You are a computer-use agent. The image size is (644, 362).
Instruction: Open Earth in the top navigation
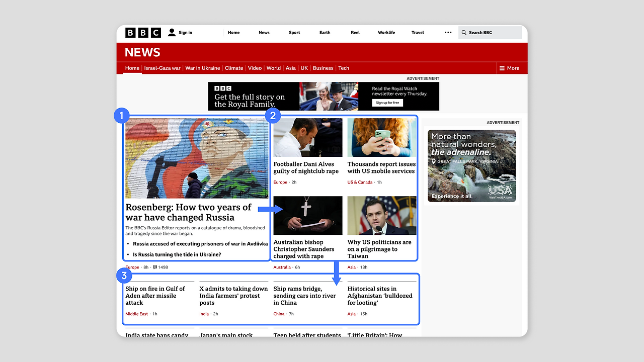(325, 33)
